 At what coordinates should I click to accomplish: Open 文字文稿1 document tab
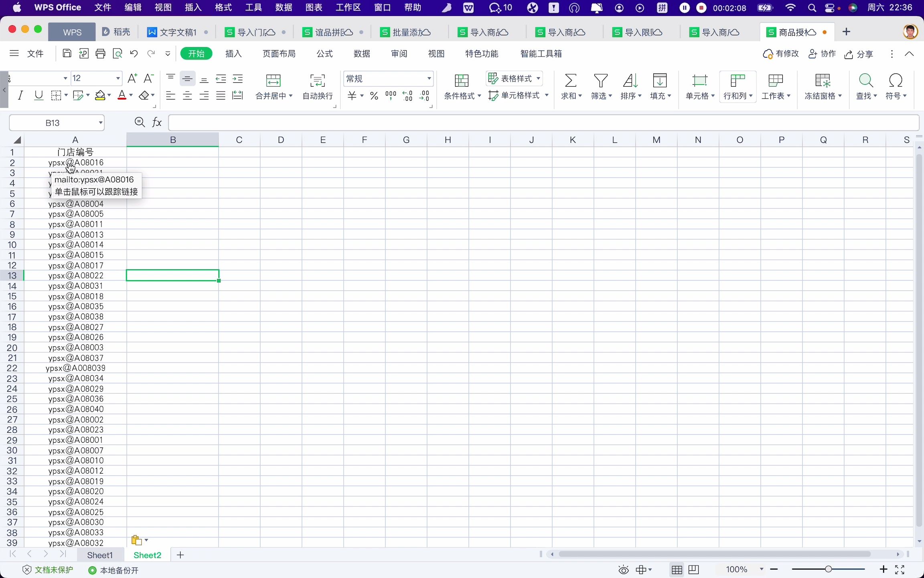pos(178,32)
